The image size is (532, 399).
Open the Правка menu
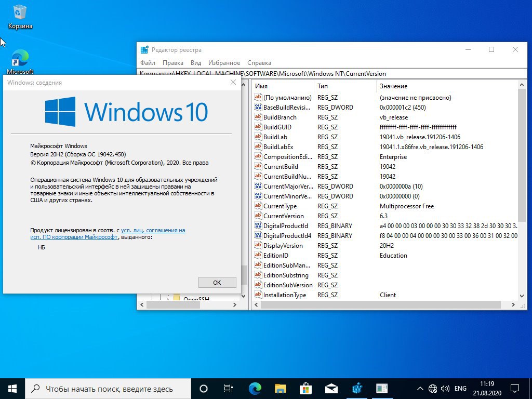[x=172, y=63]
